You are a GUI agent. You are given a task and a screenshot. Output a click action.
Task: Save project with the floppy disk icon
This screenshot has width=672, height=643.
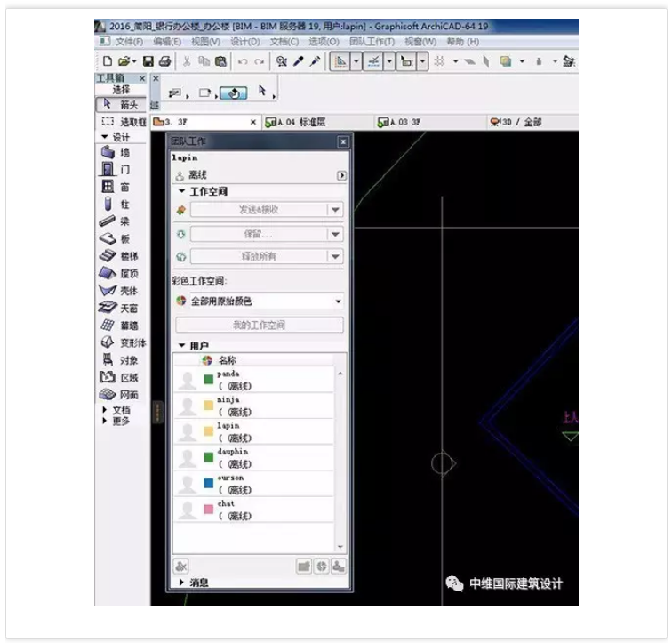(148, 61)
